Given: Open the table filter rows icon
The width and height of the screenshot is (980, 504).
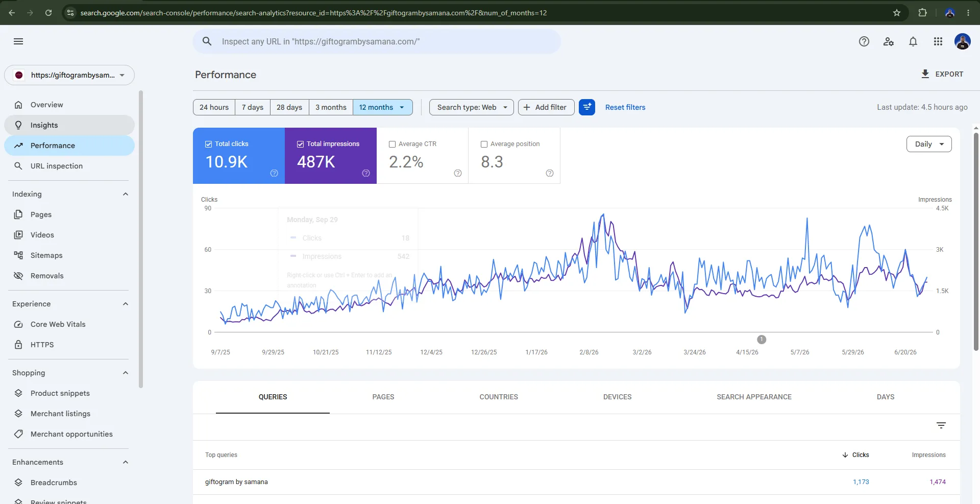Looking at the screenshot, I should [941, 425].
